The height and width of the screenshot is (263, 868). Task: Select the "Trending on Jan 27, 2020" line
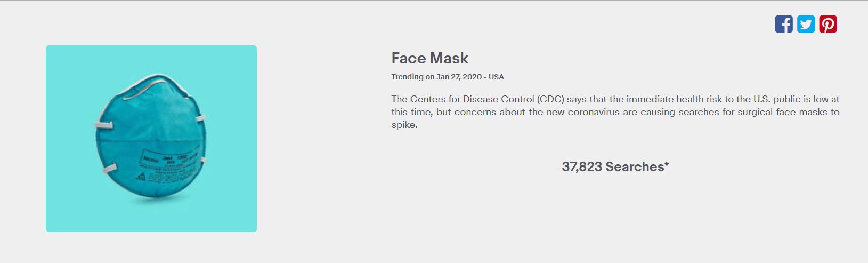(x=447, y=77)
